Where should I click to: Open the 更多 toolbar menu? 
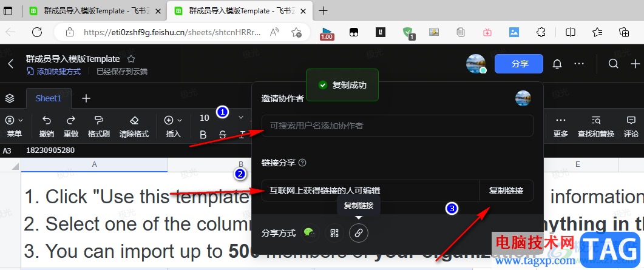click(x=561, y=126)
